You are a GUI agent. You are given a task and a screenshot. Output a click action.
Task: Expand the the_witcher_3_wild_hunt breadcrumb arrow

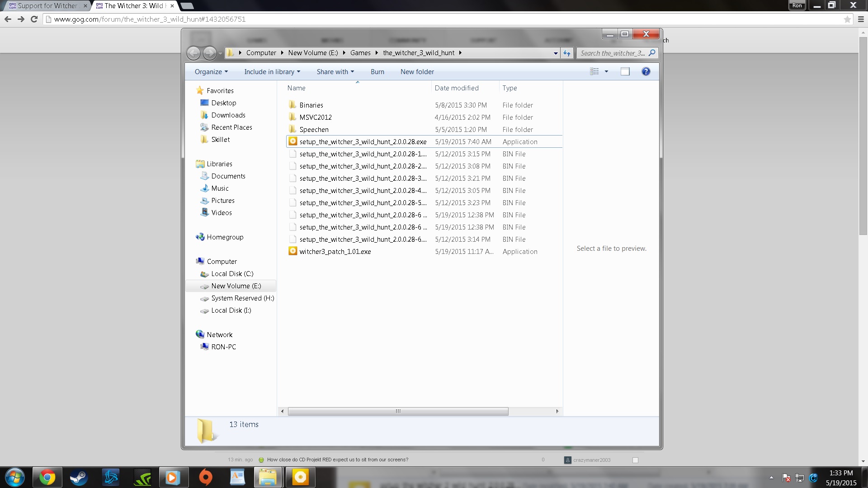pyautogui.click(x=460, y=53)
